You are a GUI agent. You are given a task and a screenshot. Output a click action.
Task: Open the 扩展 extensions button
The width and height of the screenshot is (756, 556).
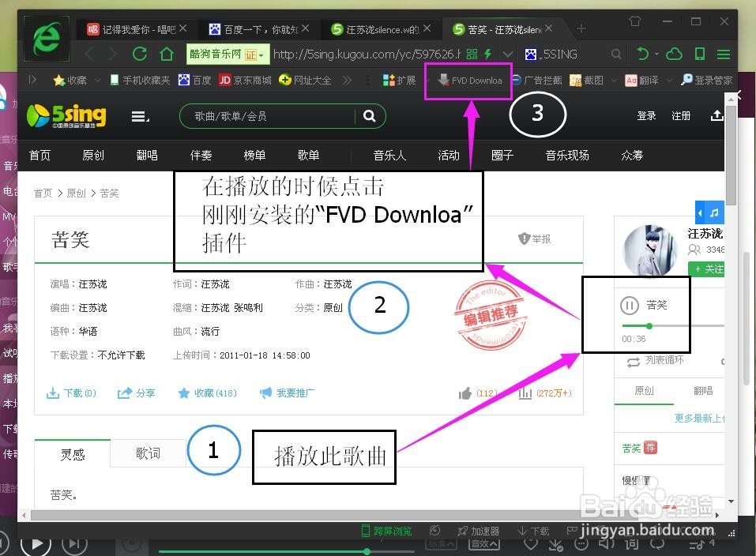click(399, 80)
